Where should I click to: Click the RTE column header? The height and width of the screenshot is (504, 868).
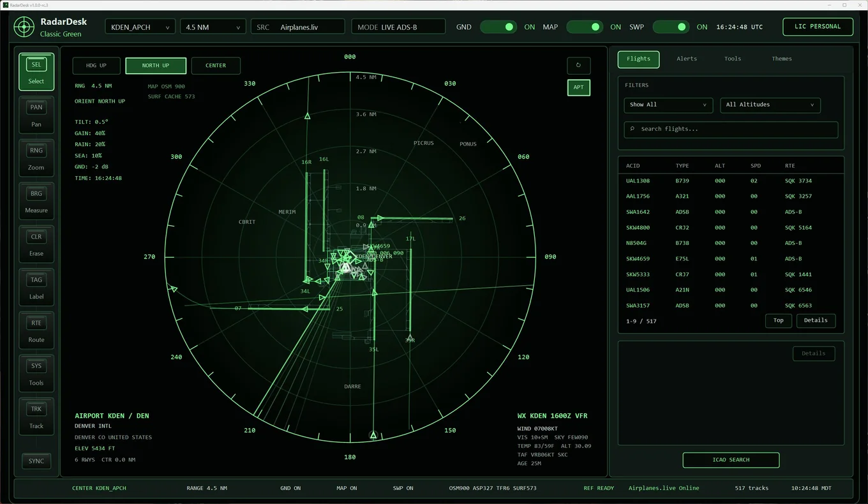click(x=790, y=166)
